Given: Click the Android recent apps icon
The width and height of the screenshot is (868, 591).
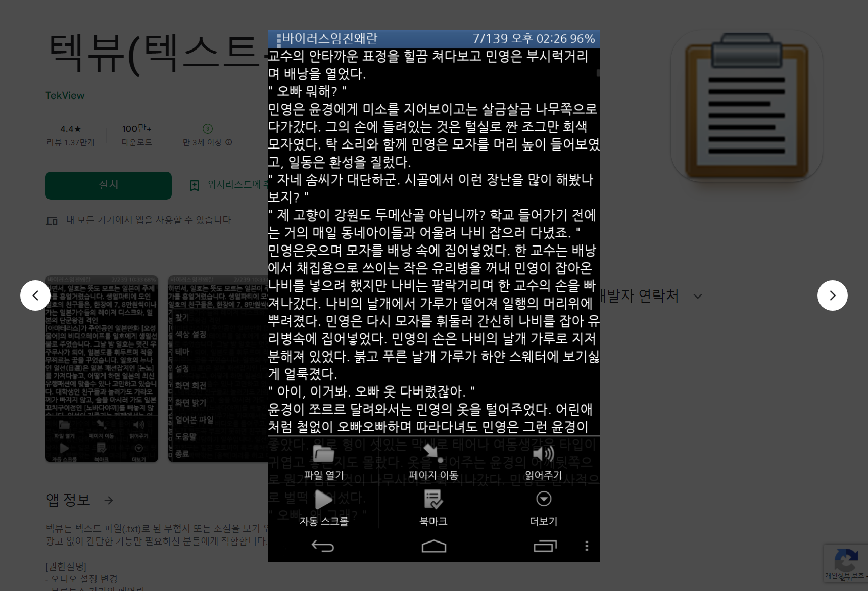Looking at the screenshot, I should click(x=545, y=546).
